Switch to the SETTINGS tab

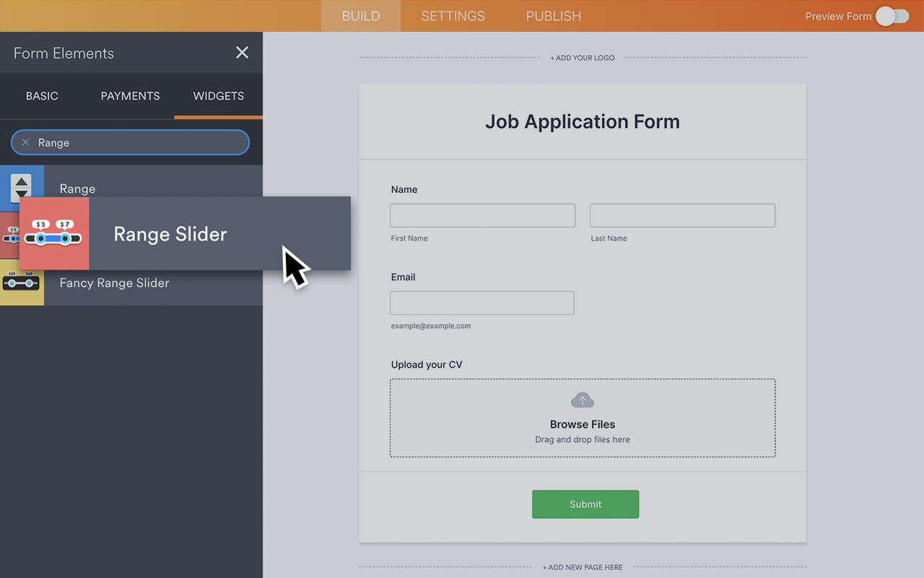pos(453,16)
